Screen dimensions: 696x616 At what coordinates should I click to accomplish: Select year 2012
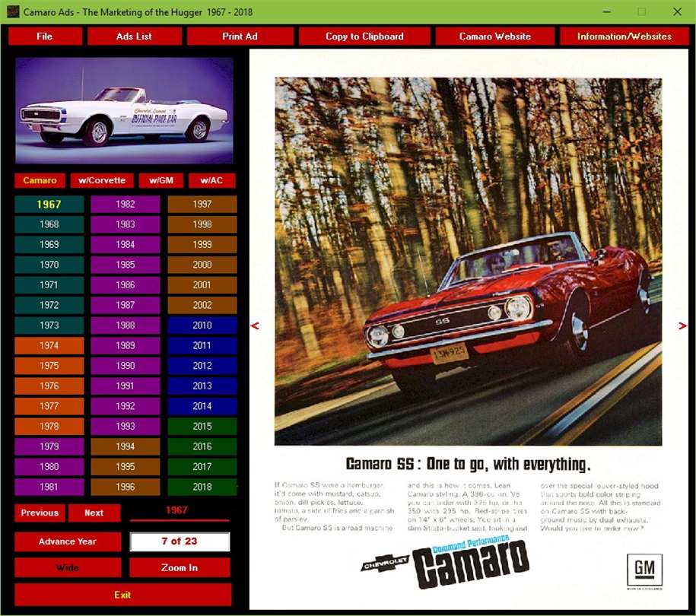point(202,366)
